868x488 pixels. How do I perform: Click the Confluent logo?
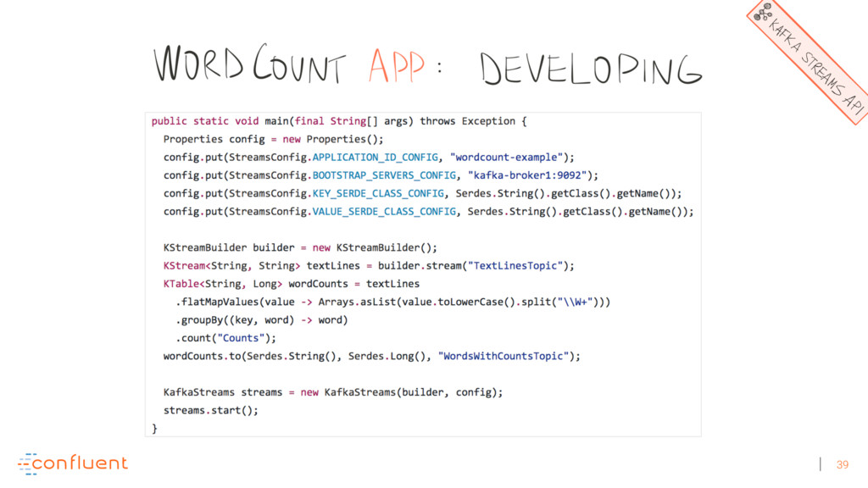pyautogui.click(x=73, y=463)
